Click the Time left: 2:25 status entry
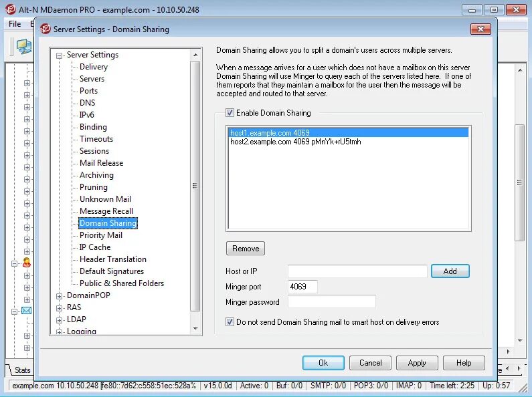This screenshot has height=397, width=532. click(452, 386)
